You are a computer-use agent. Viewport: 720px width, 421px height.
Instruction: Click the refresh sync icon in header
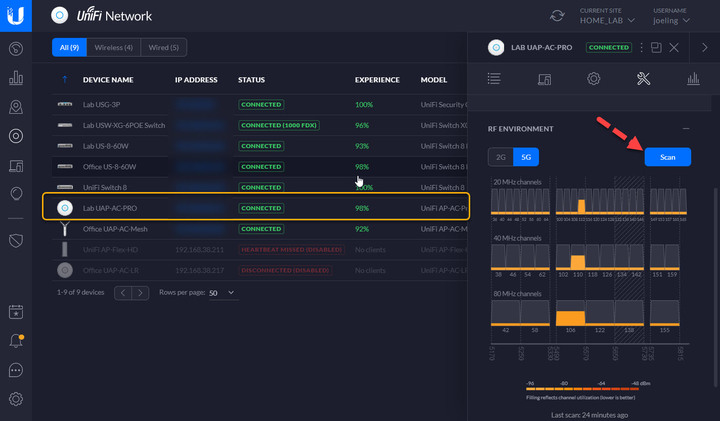coord(557,16)
